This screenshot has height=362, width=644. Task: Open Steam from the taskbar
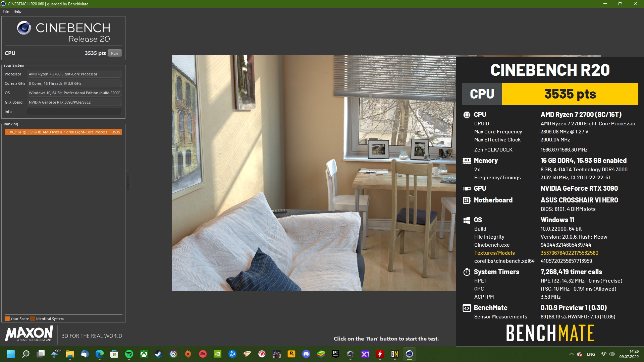pos(159,354)
